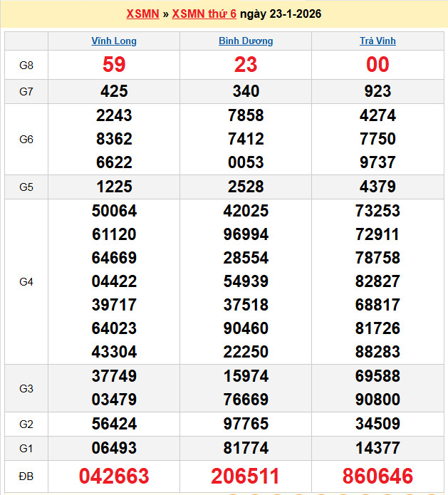Screen dimensions: 448x495
Task: Click the G4 row label
Action: [x=26, y=282]
